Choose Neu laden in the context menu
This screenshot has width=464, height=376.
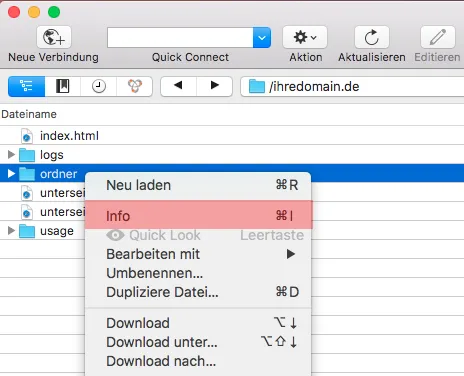198,185
